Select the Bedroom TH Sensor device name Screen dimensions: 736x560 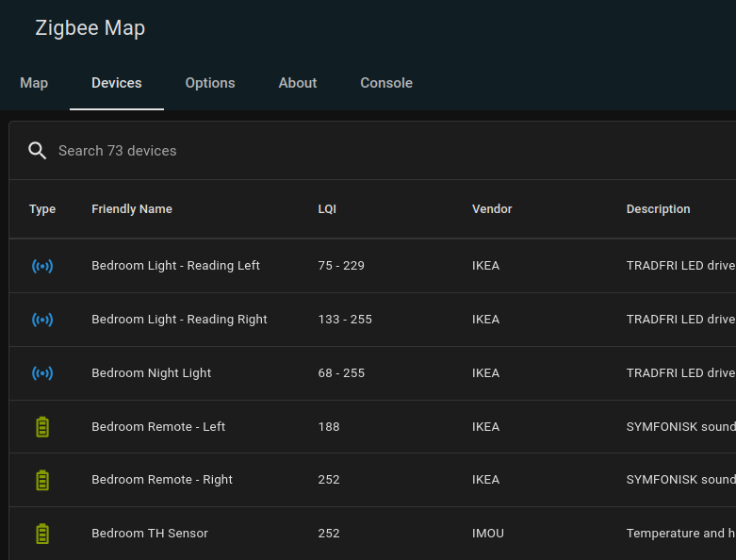pos(150,534)
